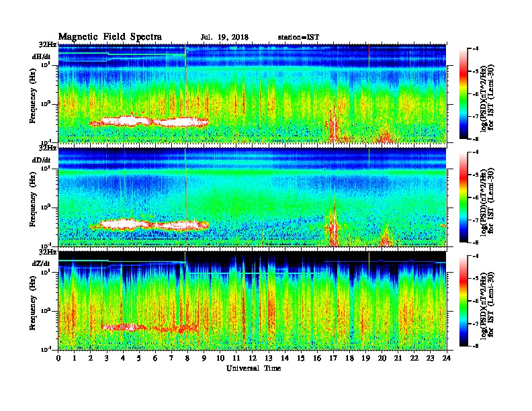Click the "dZ/dt" panel label
Image resolution: width=532 pixels, height=411 pixels.
click(42, 263)
